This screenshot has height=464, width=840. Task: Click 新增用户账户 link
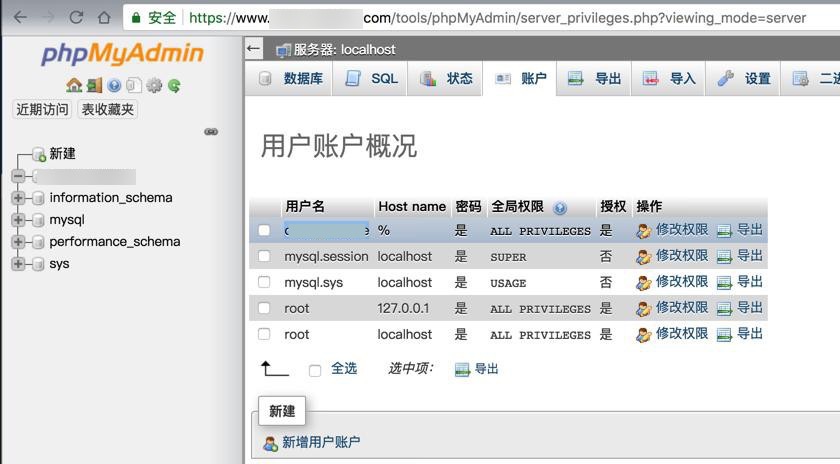click(321, 443)
